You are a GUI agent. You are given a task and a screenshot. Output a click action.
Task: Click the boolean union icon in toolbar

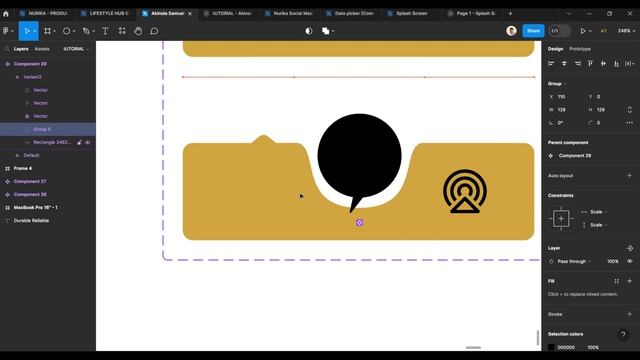(325, 31)
